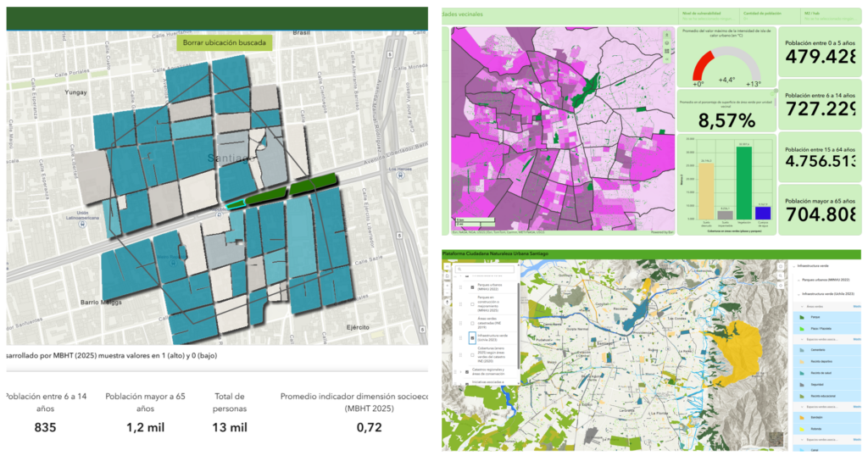The image size is (868, 456).
Task: Enable the Áreas verdes catastradas layer checkbox
Action: pos(472,324)
